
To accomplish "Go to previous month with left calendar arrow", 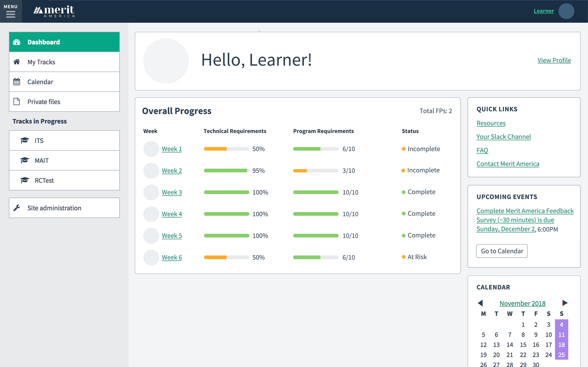I will point(481,303).
